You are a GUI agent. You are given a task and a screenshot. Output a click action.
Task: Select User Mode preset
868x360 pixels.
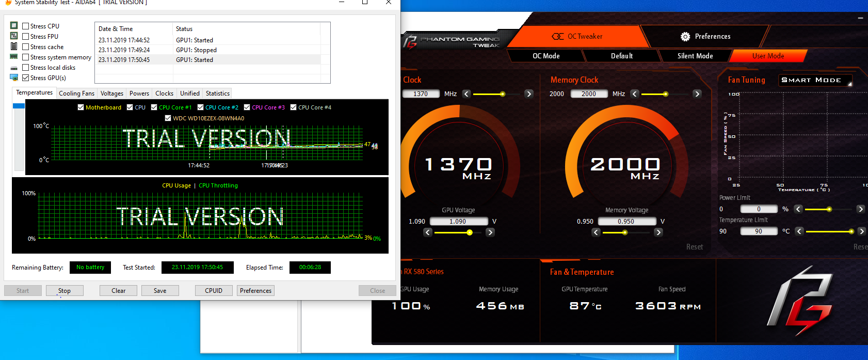tap(768, 56)
